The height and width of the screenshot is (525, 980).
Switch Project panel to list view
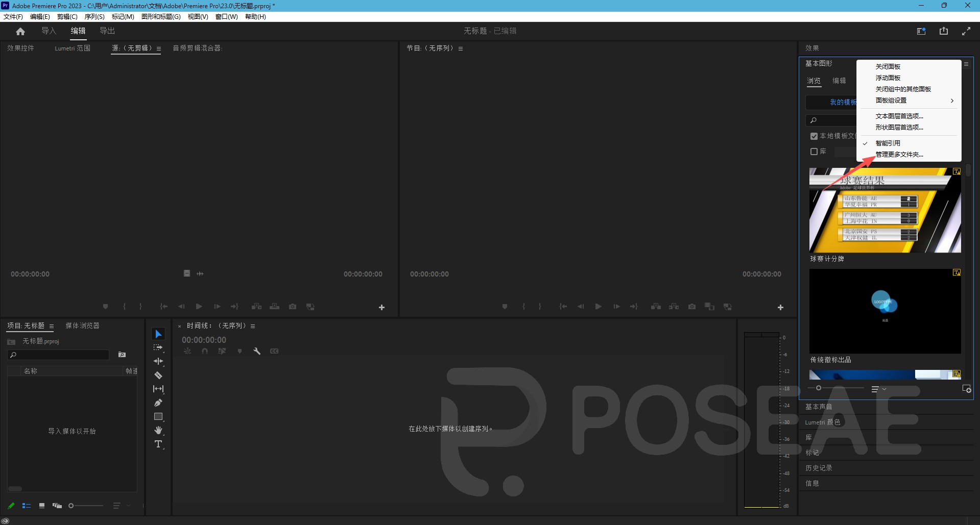tap(27, 506)
